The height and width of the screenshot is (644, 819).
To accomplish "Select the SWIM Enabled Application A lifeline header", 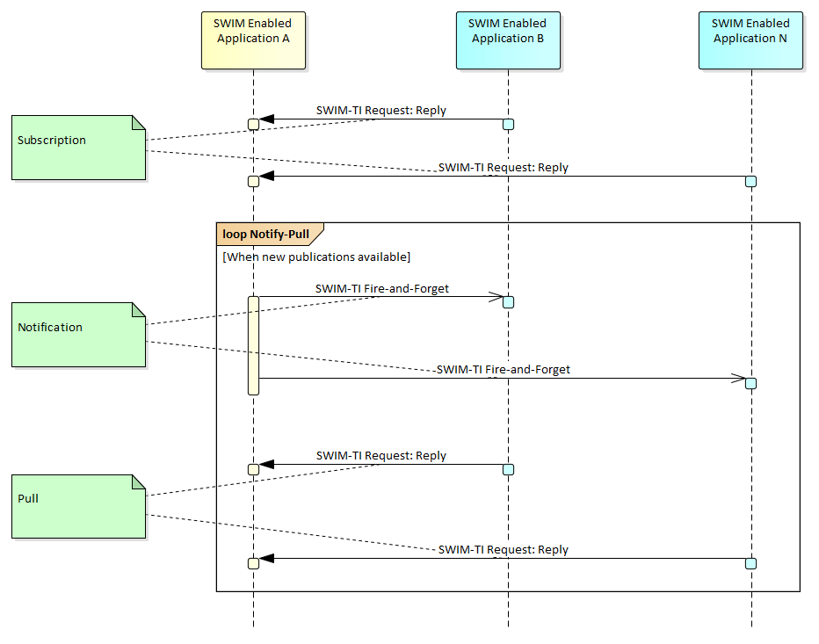I will [253, 40].
